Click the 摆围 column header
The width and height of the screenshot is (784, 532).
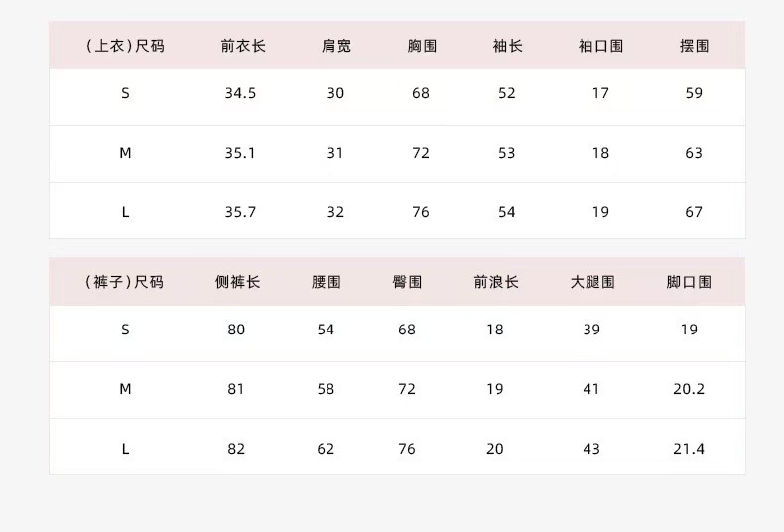pyautogui.click(x=694, y=46)
